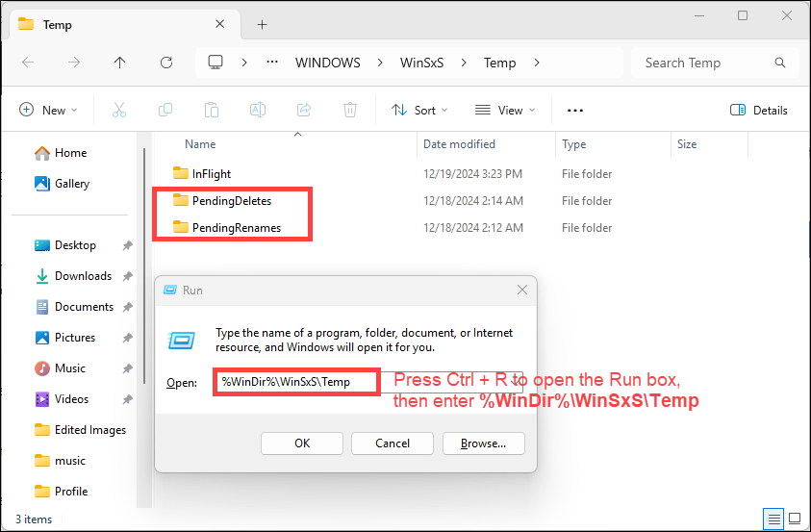Refresh the current folder view
Viewport: 811px width, 532px height.
(166, 63)
